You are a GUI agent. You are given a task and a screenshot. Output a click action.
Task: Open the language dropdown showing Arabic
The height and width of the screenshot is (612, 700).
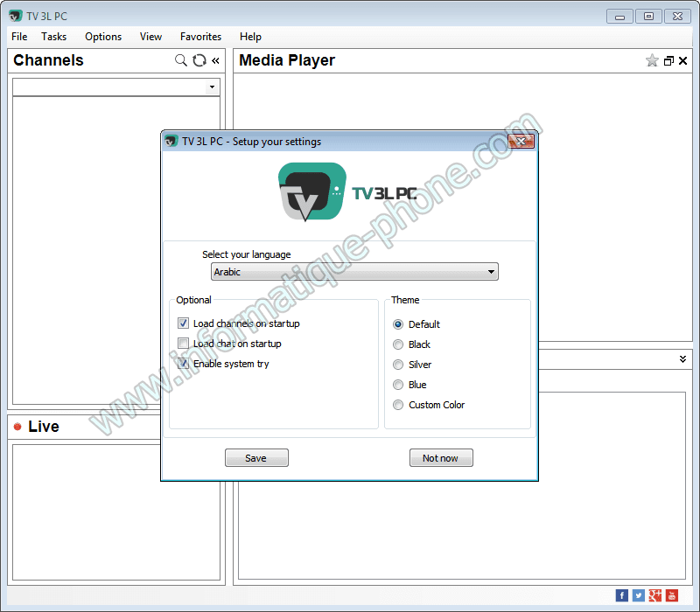(354, 272)
